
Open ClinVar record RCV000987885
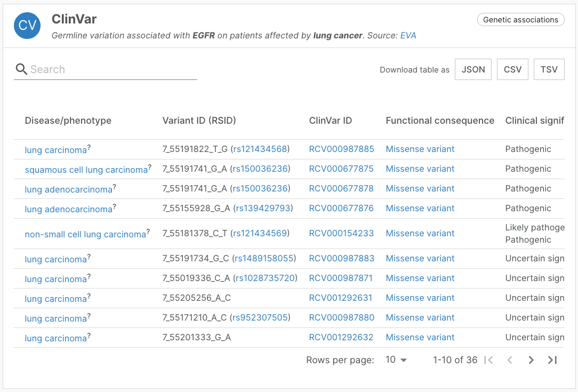tap(341, 149)
